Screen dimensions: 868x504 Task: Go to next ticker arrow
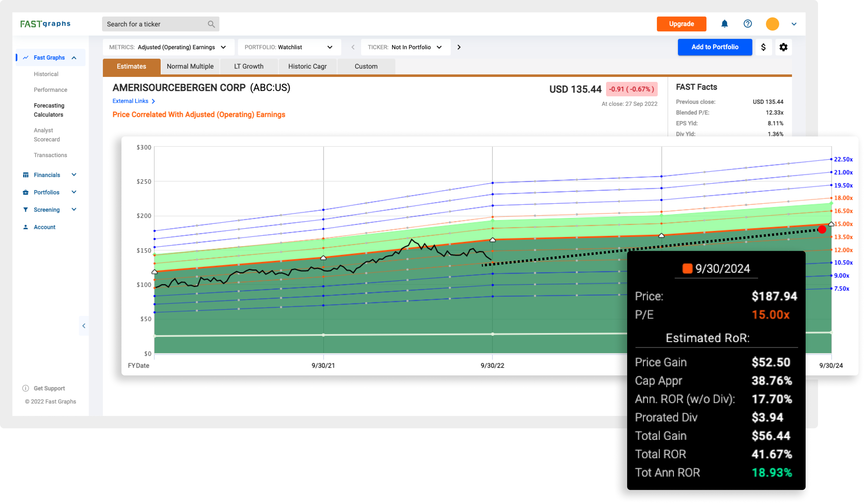[x=459, y=47]
